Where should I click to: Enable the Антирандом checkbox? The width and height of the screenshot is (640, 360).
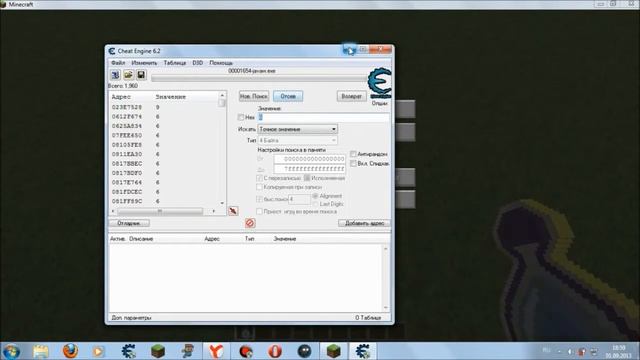pyautogui.click(x=353, y=154)
